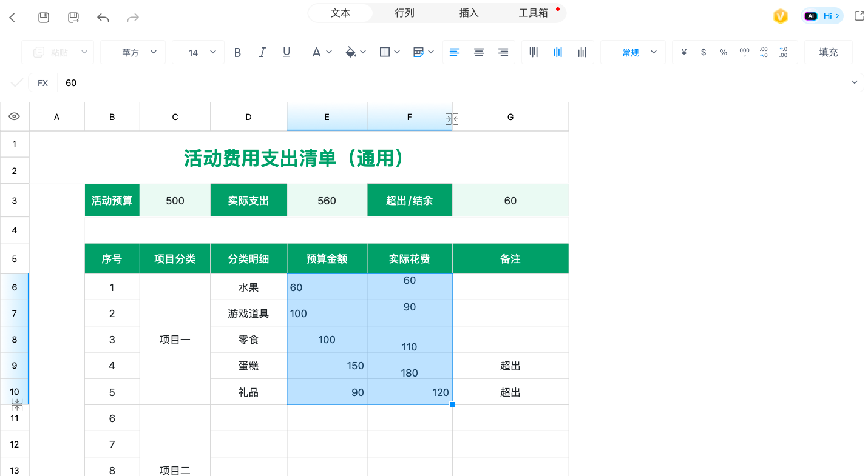Apply dollar currency format
Viewport: 868px width, 476px height.
pyautogui.click(x=704, y=53)
